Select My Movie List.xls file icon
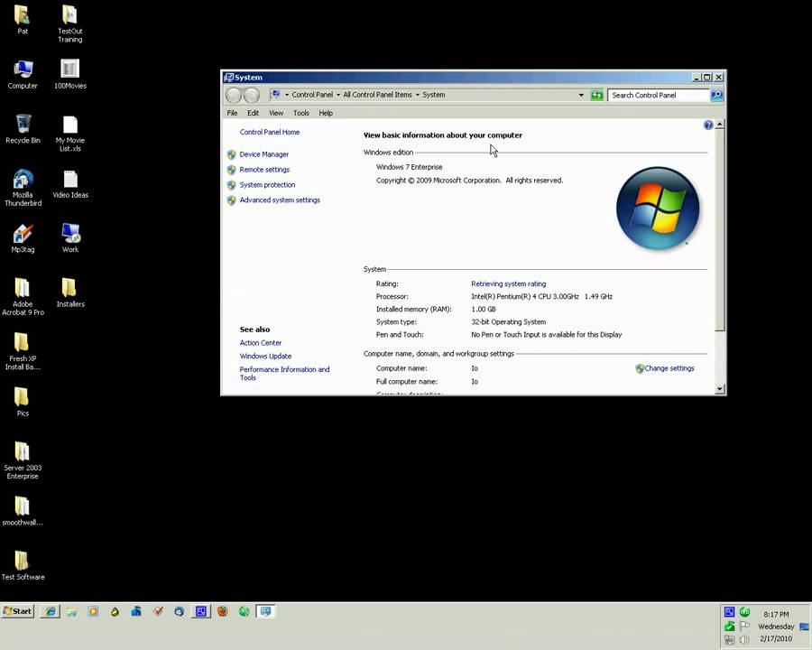 [70, 134]
